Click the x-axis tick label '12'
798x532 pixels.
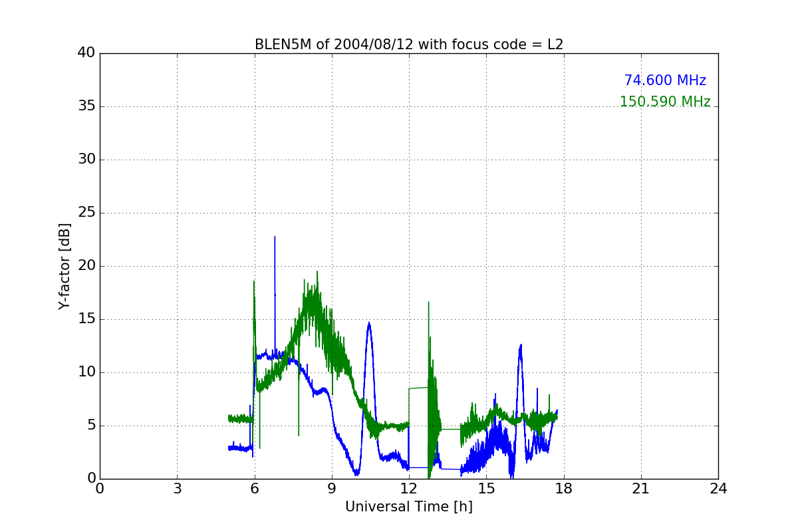pos(409,489)
